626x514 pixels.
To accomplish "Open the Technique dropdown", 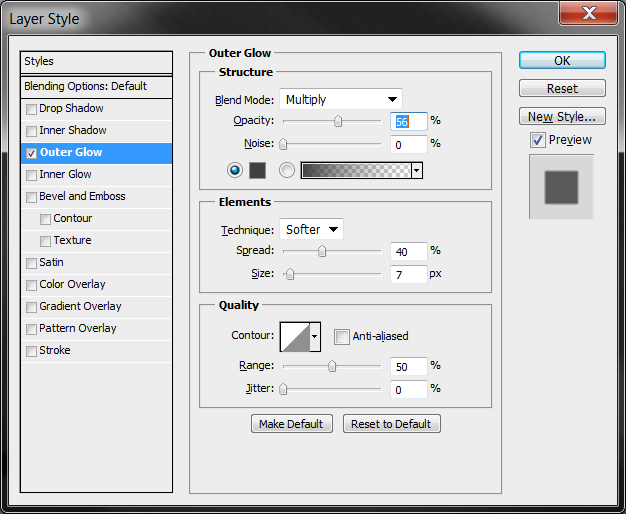I will click(x=311, y=229).
